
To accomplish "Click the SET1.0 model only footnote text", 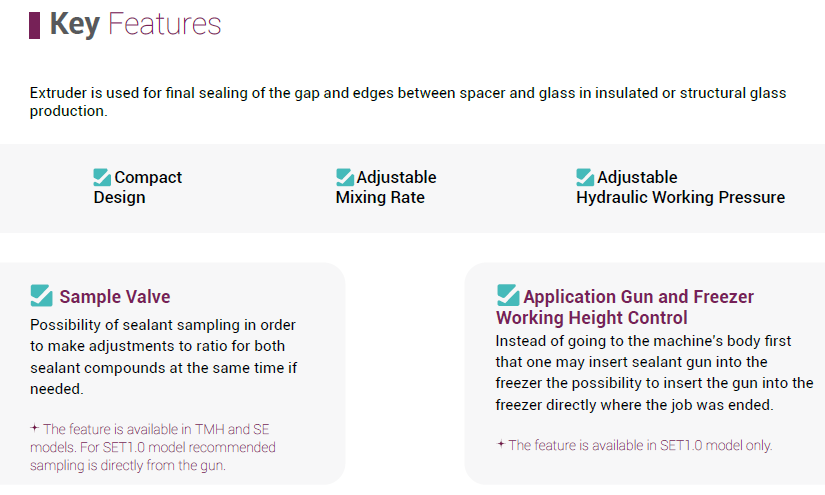I will click(640, 445).
